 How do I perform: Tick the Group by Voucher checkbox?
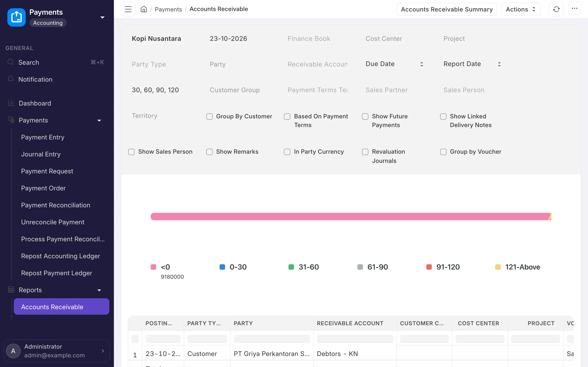coord(443,152)
